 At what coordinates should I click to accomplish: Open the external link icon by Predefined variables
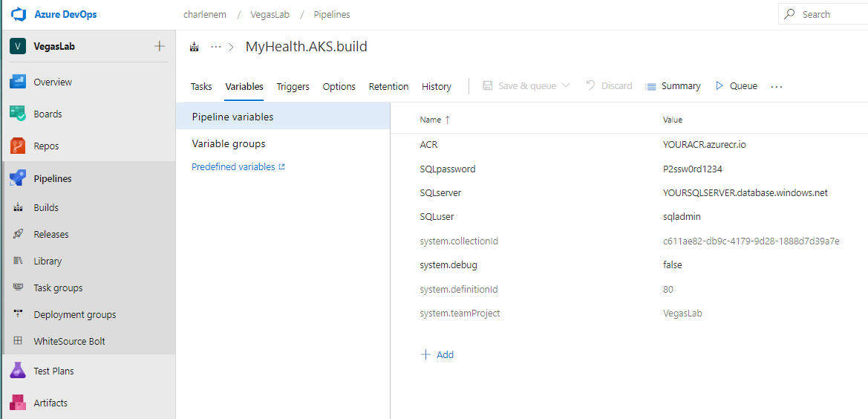pyautogui.click(x=281, y=166)
